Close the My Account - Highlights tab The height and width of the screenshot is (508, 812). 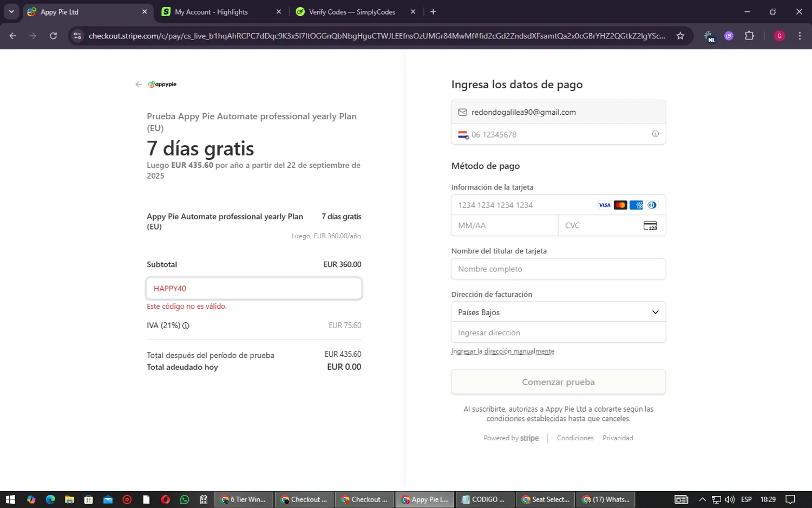point(279,12)
